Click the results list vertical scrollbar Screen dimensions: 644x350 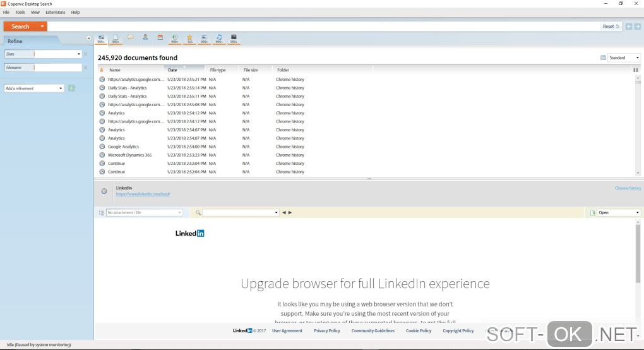638,125
